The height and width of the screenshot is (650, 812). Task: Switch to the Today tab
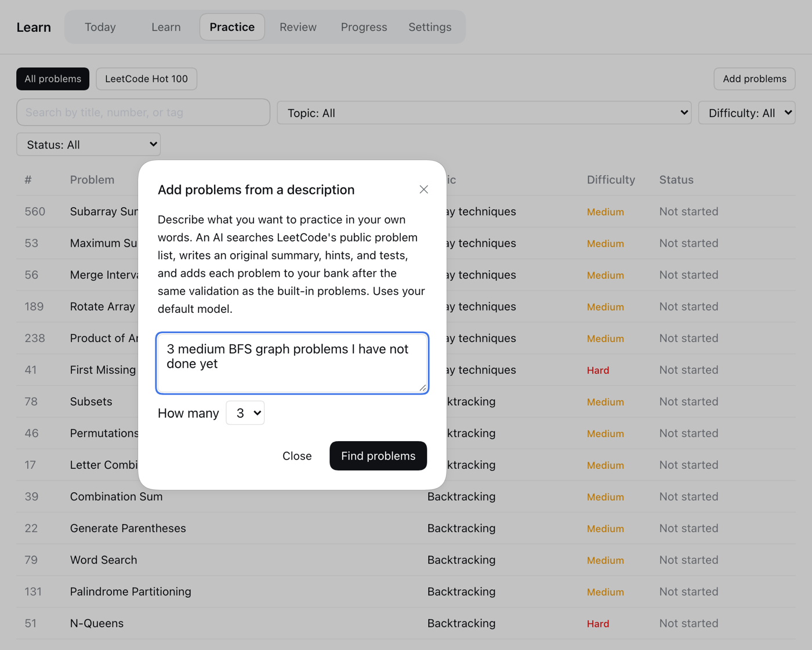[x=100, y=27]
